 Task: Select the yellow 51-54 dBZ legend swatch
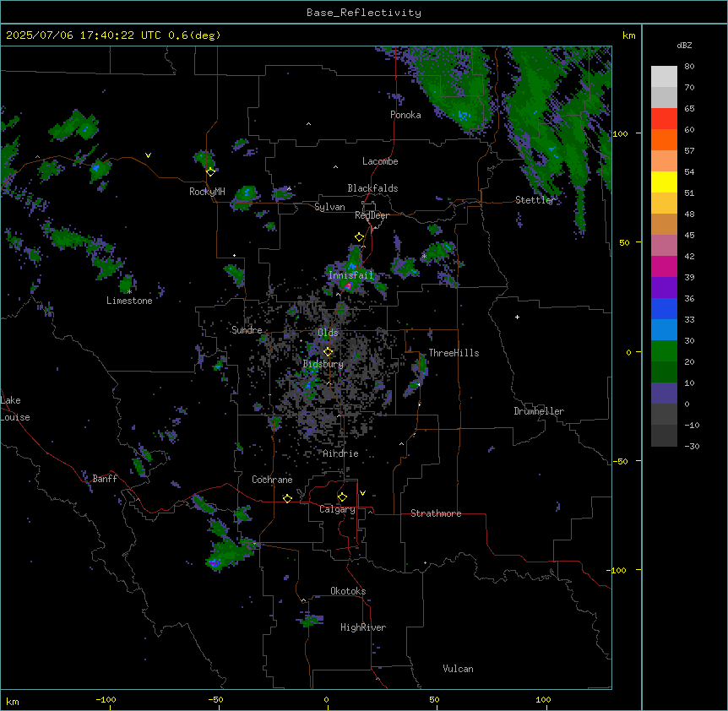click(664, 182)
